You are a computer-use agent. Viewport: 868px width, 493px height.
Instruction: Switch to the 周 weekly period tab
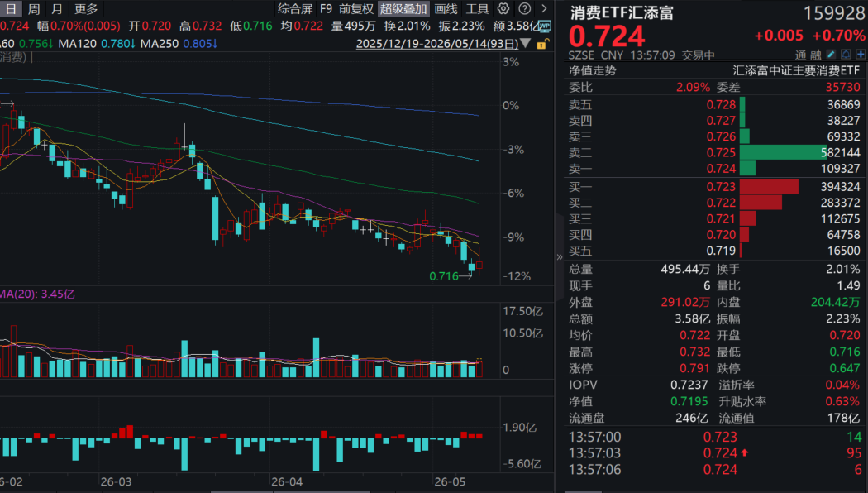pyautogui.click(x=34, y=8)
